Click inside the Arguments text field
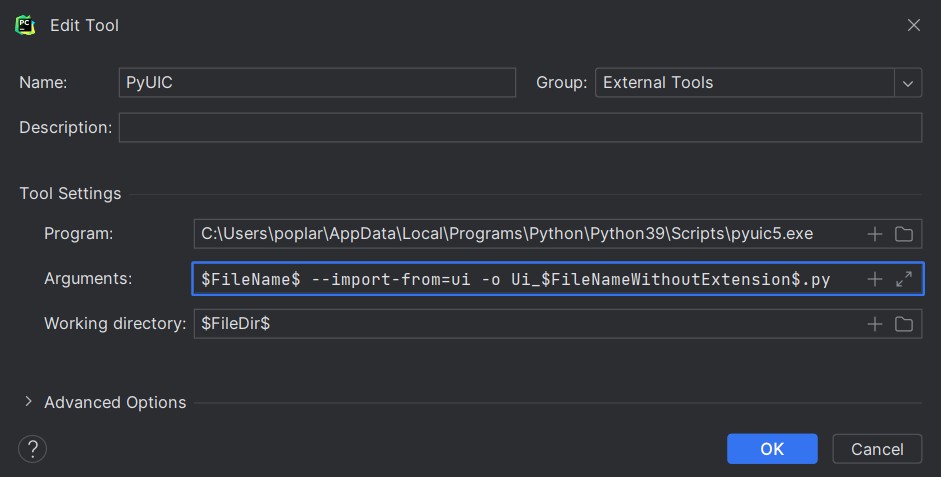The image size is (941, 477). pos(525,279)
